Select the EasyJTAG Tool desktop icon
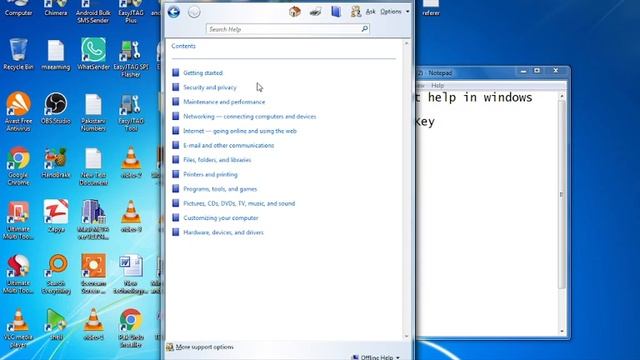Viewport: 640px width, 360px height. coord(131,112)
